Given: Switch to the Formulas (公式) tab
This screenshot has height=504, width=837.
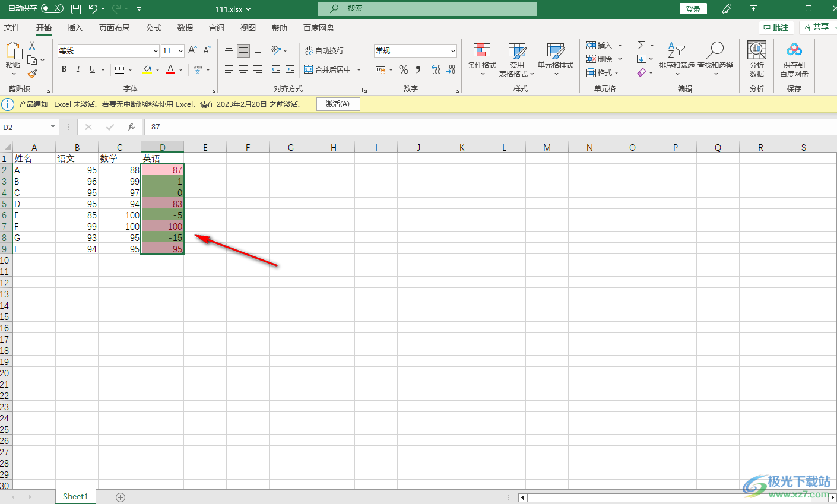Looking at the screenshot, I should coord(154,28).
